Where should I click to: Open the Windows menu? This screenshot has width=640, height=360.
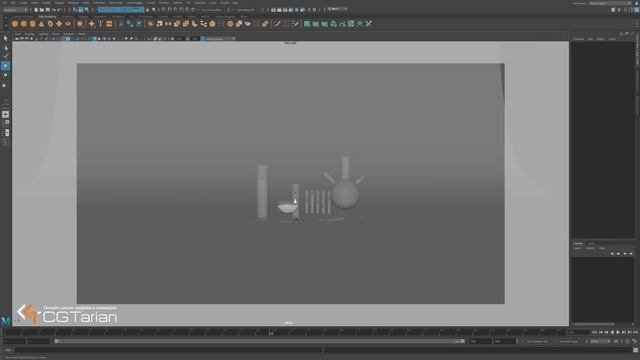(x=73, y=3)
